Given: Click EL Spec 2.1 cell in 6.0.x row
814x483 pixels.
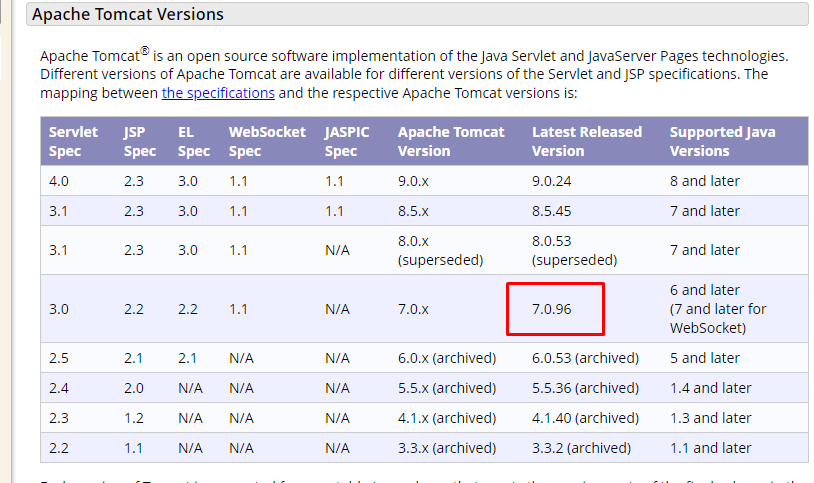Looking at the screenshot, I should click(187, 358).
